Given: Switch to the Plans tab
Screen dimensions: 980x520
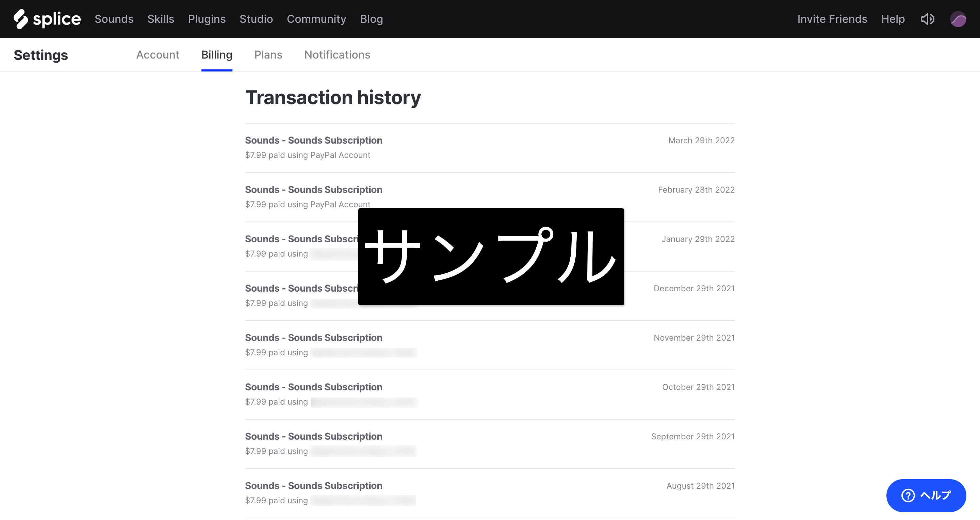Looking at the screenshot, I should pyautogui.click(x=268, y=55).
